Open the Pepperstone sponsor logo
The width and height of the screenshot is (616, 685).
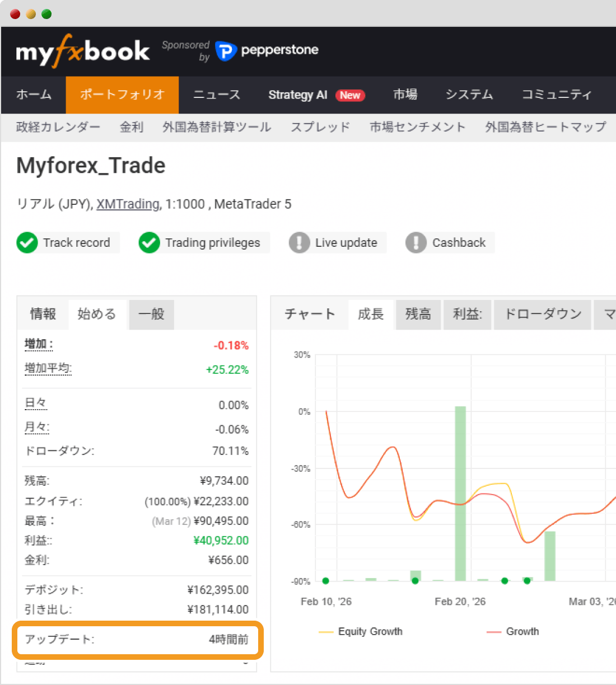[x=267, y=50]
